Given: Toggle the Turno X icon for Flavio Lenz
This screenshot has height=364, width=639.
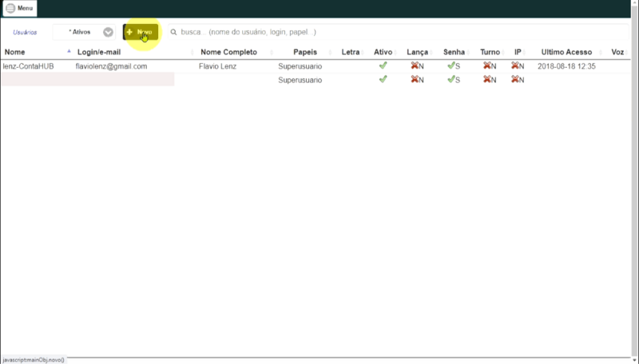Looking at the screenshot, I should [487, 65].
